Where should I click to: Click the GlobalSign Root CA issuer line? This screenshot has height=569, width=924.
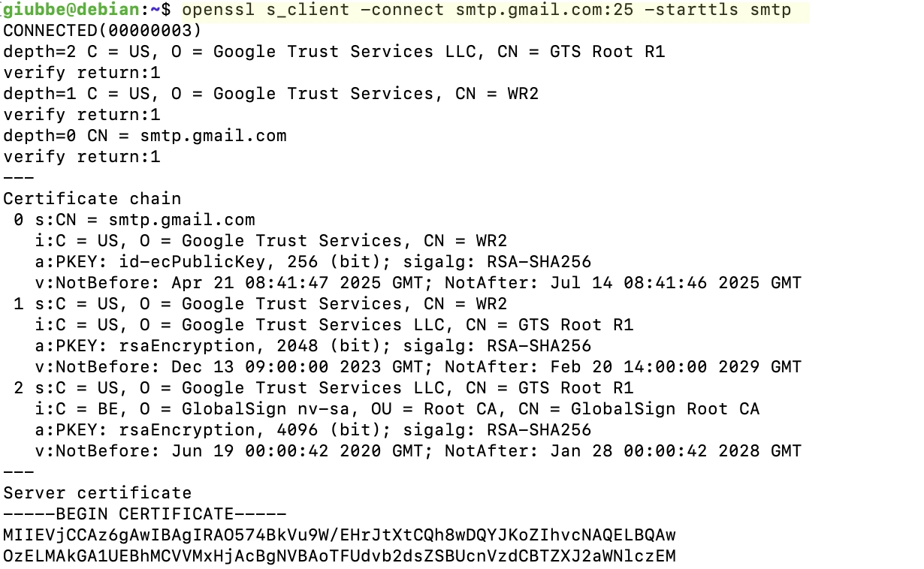point(397,409)
